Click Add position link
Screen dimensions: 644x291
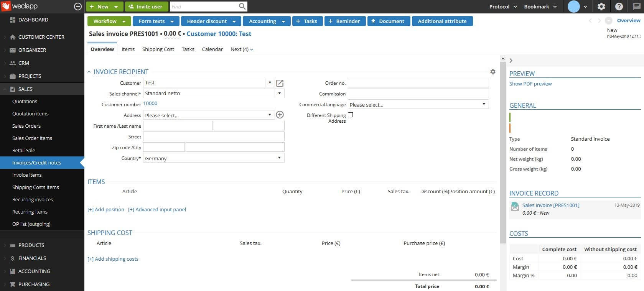(x=106, y=209)
